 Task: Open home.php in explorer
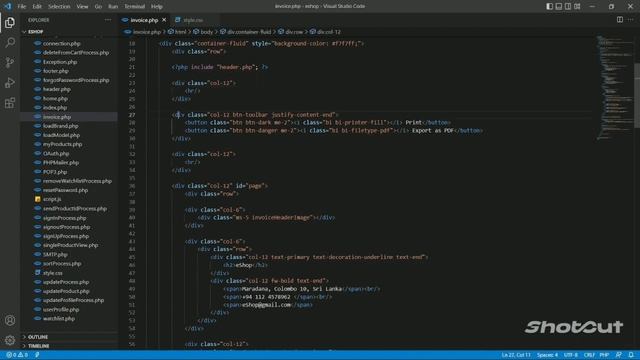coord(55,98)
